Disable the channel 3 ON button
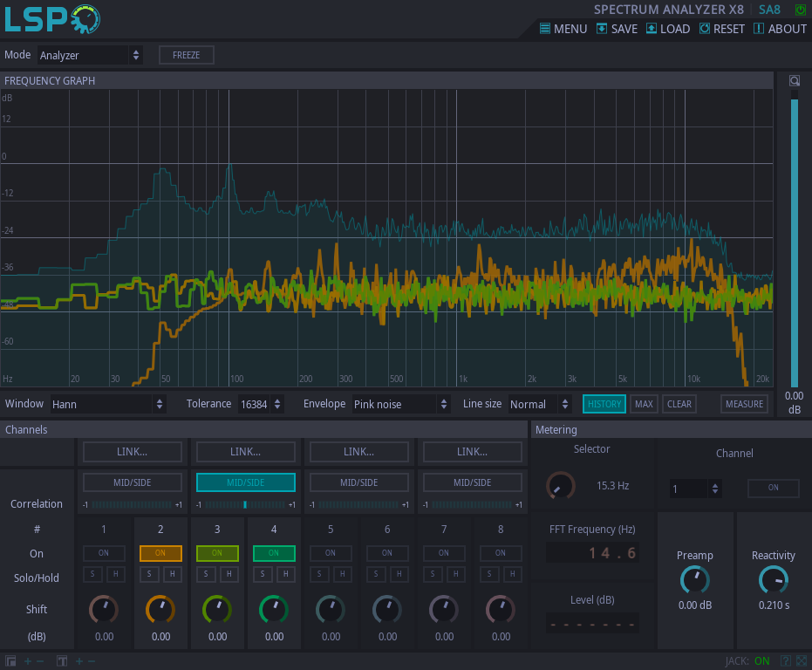The height and width of the screenshot is (670, 812). pos(217,553)
